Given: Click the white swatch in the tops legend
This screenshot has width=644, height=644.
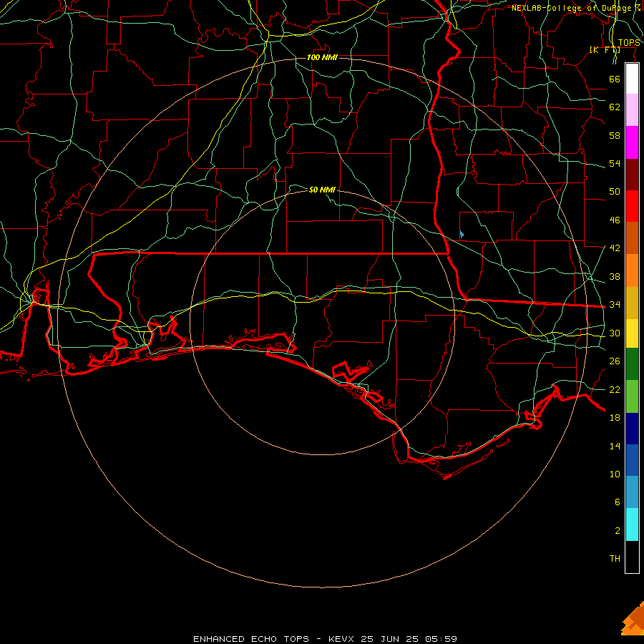Looking at the screenshot, I should coord(632,79).
